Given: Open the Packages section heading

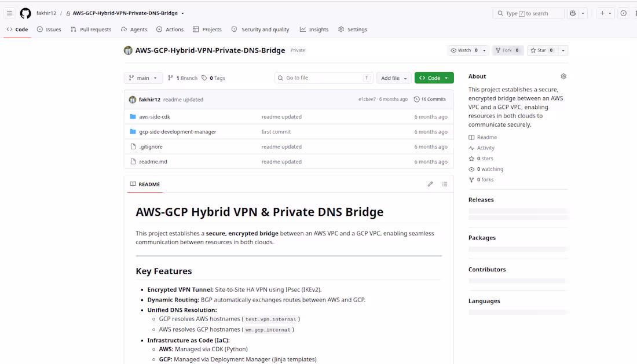Looking at the screenshot, I should coord(482,238).
